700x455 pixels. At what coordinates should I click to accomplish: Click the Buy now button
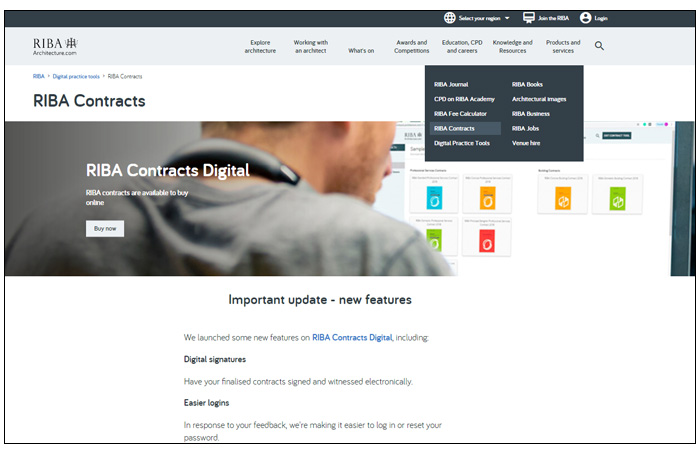105,229
